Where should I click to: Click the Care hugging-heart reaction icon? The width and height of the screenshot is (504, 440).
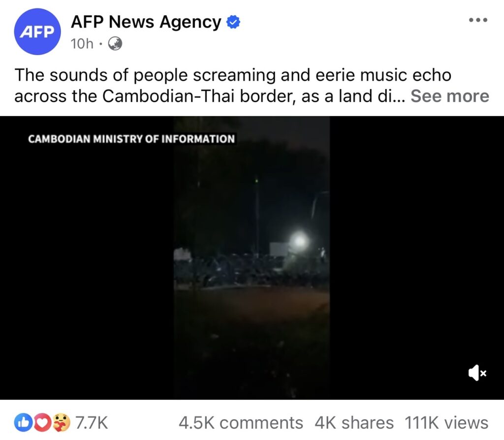coord(61,422)
